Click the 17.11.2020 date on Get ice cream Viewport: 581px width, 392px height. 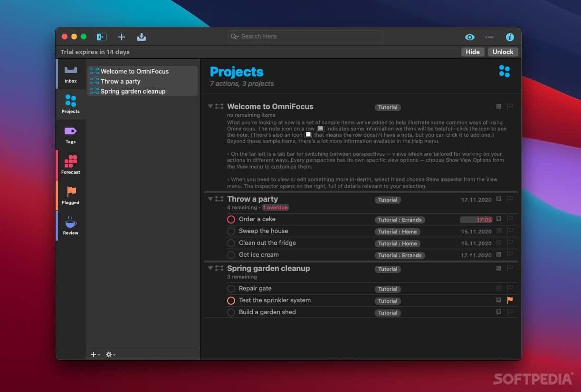click(476, 255)
